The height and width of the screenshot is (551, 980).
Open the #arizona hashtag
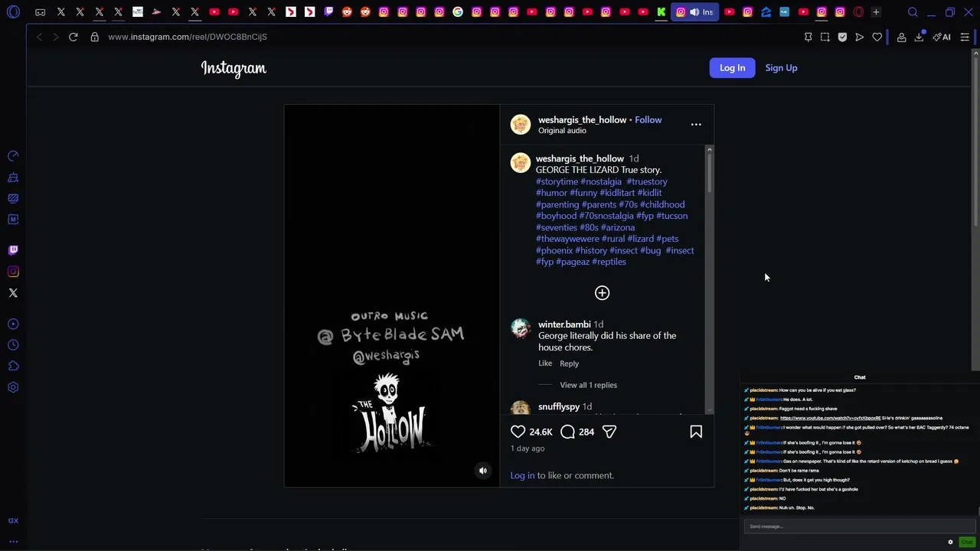coord(618,227)
